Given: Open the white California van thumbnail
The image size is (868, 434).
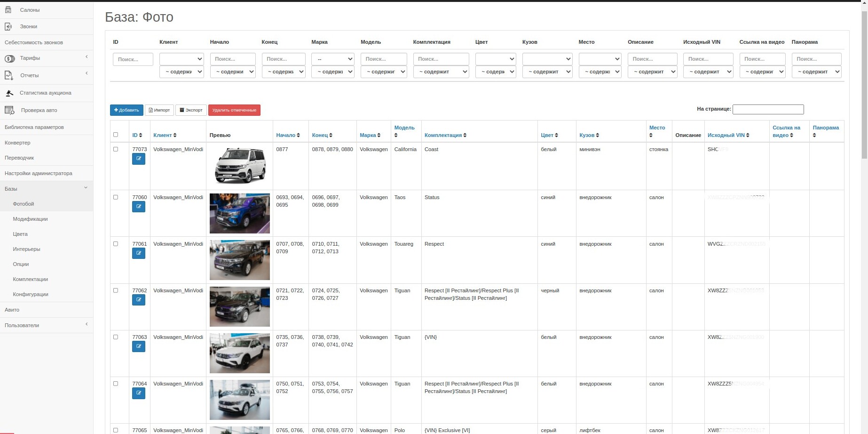Looking at the screenshot, I should click(x=240, y=166).
